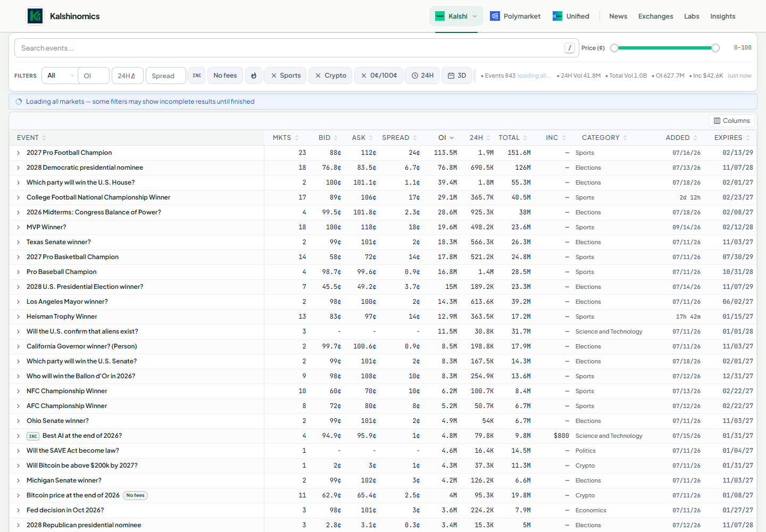Open the News menu item
The width and height of the screenshot is (766, 532).
[x=618, y=16]
